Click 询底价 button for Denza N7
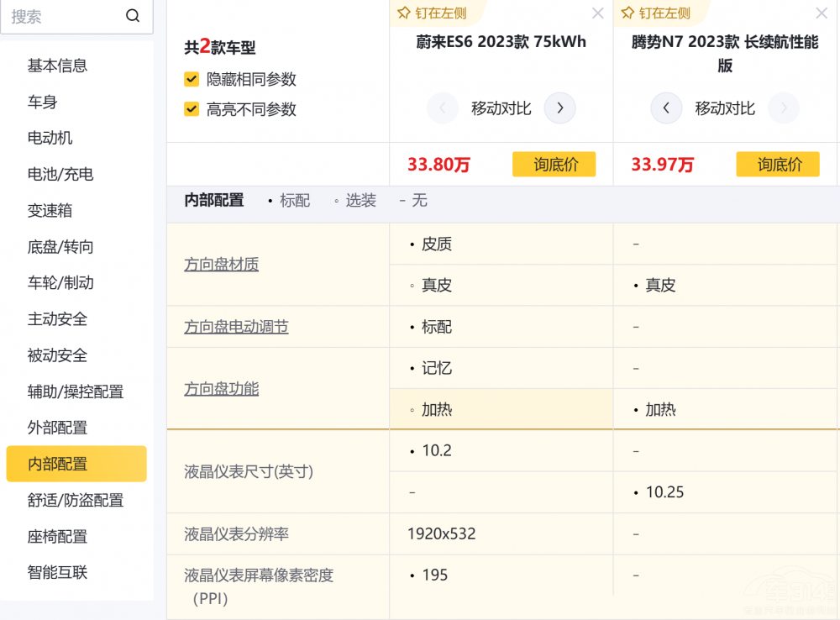The image size is (840, 620). pyautogui.click(x=778, y=165)
